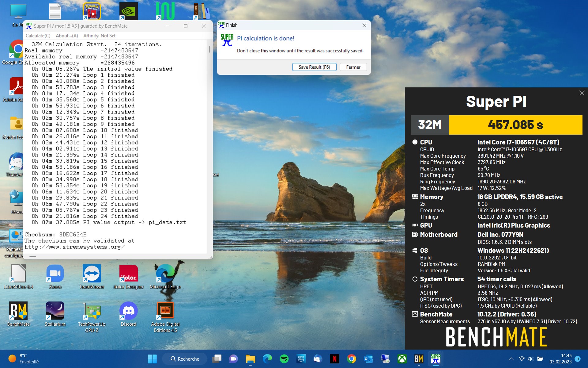Click the Checksum: 8DEC634B line
The width and height of the screenshot is (588, 368).
[55, 235]
